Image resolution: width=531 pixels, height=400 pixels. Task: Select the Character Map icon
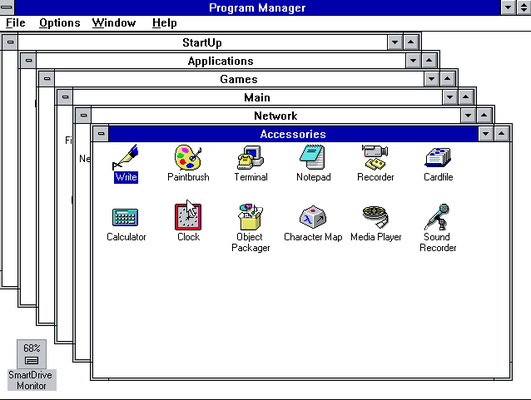[313, 217]
